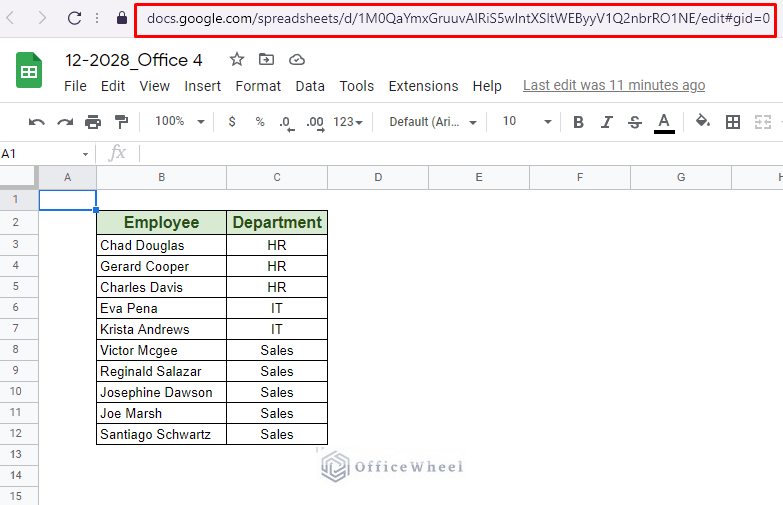Open the borders tool

(x=733, y=122)
